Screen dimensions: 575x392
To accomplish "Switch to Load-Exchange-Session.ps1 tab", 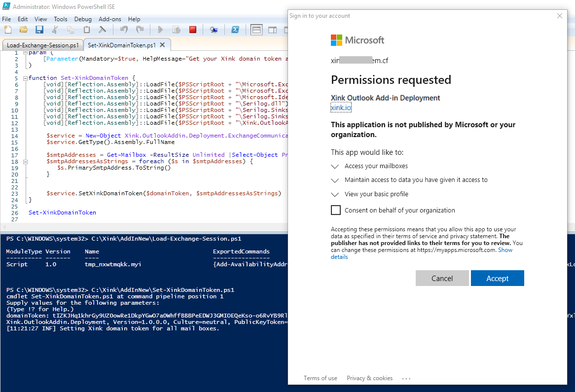I will [x=42, y=45].
